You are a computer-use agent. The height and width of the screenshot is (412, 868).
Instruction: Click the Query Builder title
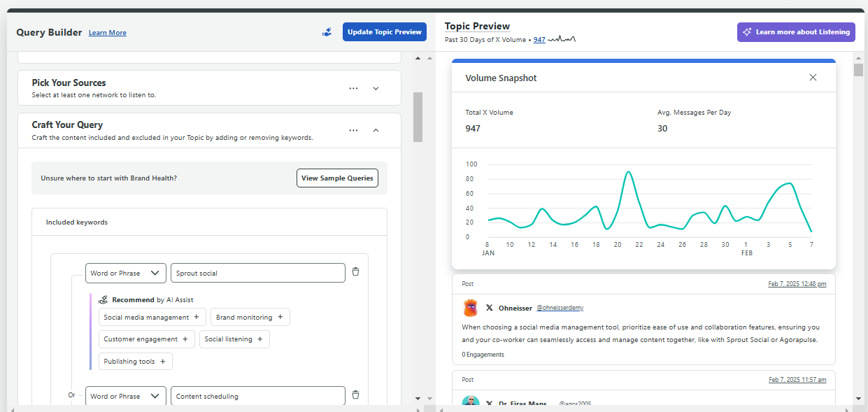tap(49, 32)
